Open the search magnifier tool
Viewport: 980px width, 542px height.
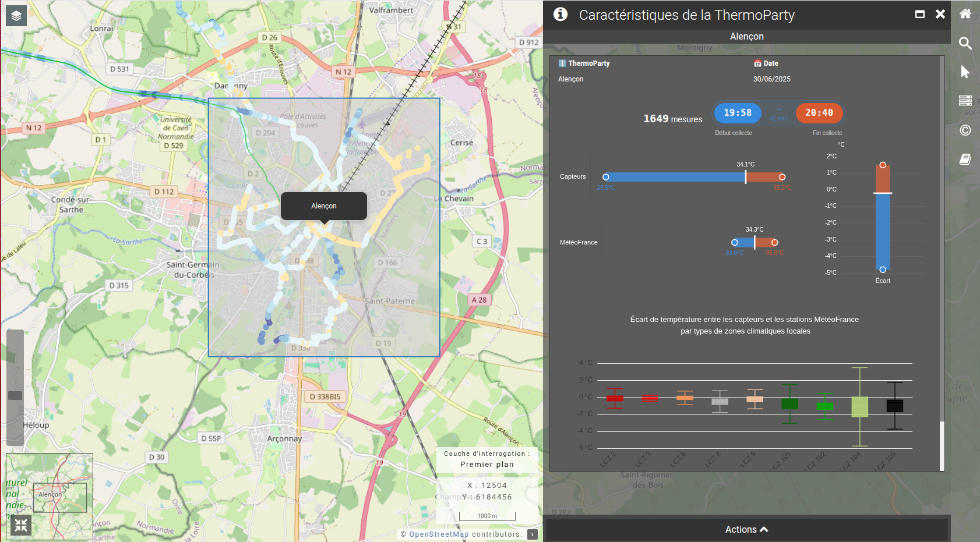click(965, 43)
